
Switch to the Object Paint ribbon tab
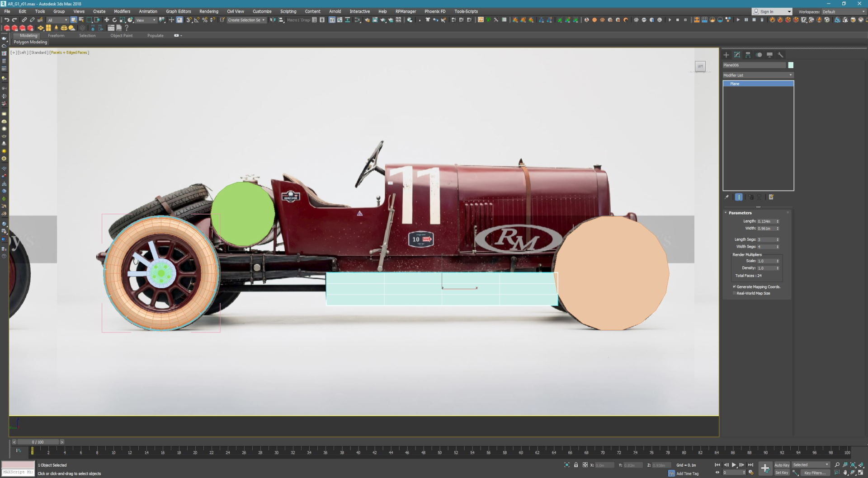122,36
